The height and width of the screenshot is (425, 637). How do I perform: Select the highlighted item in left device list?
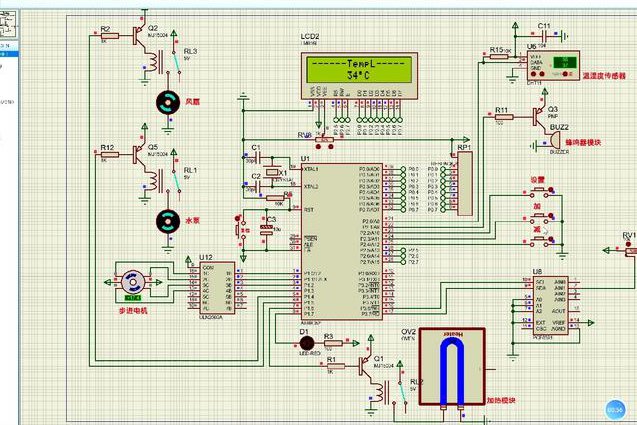coord(9,54)
